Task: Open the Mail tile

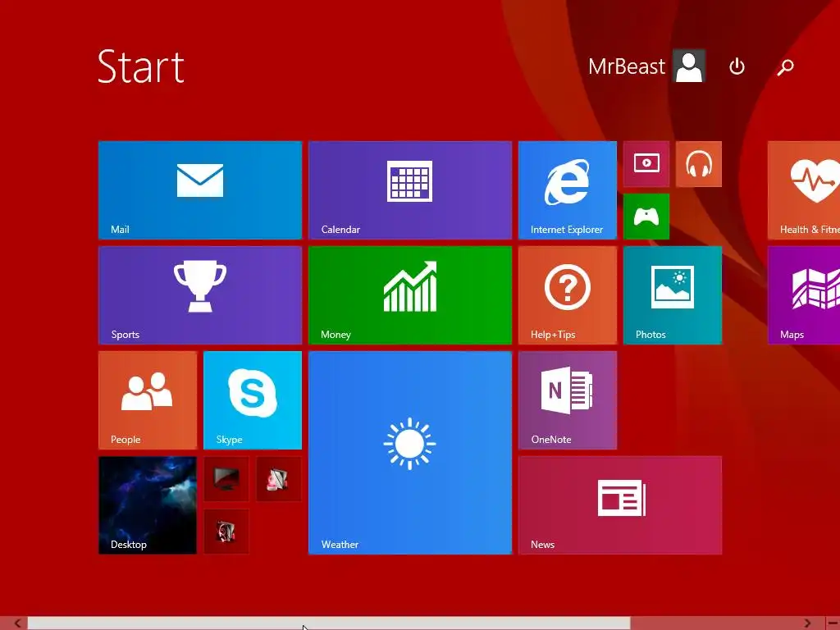Action: click(200, 190)
